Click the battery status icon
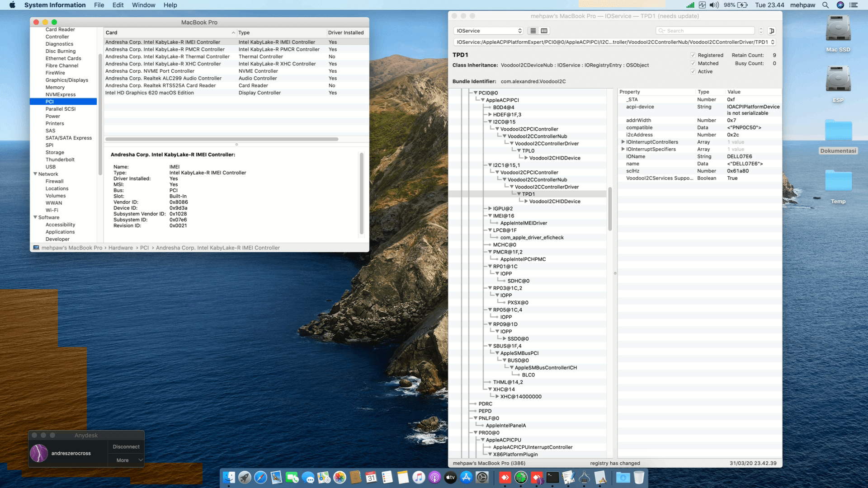The width and height of the screenshot is (868, 488). point(743,5)
